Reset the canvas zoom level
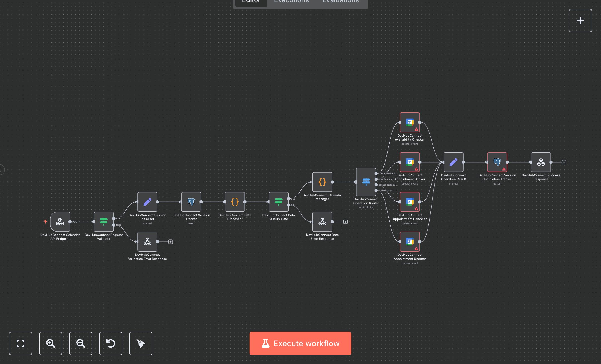The height and width of the screenshot is (364, 601). coord(111,343)
